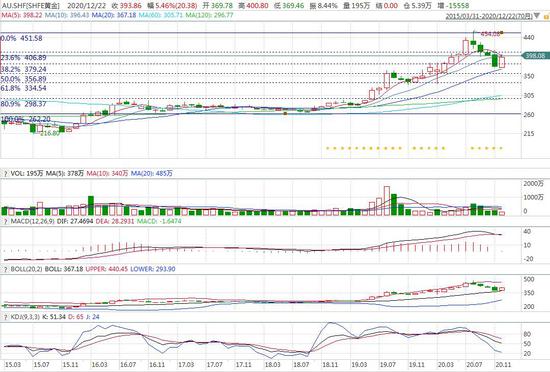Image resolution: width=550 pixels, height=372 pixels.
Task: Select the 38.2% 379.24 Fibonacci label
Action: 23,69
